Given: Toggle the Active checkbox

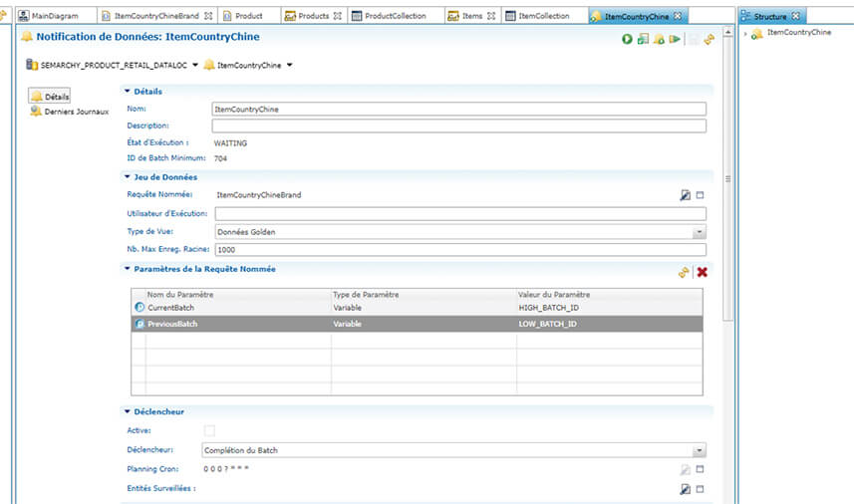Looking at the screenshot, I should (x=209, y=430).
